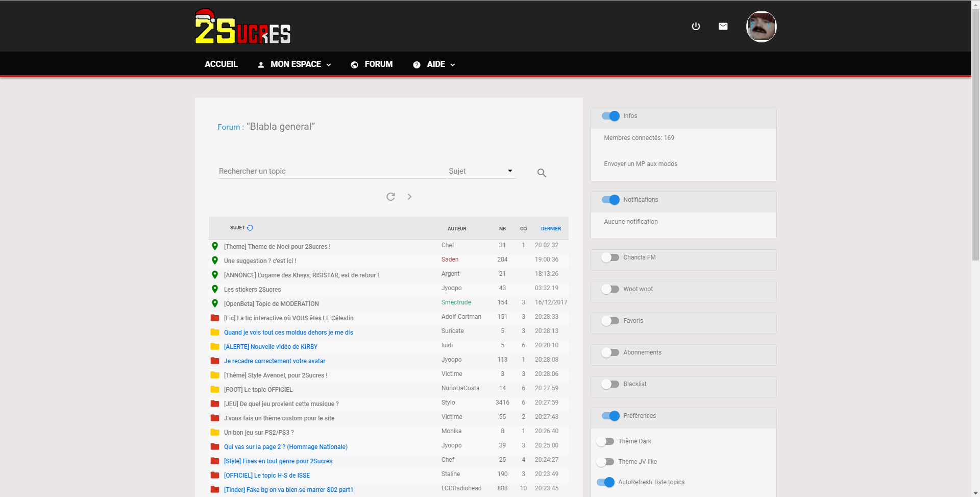980x497 pixels.
Task: Expand the MON ESPACE menu
Action: click(295, 64)
